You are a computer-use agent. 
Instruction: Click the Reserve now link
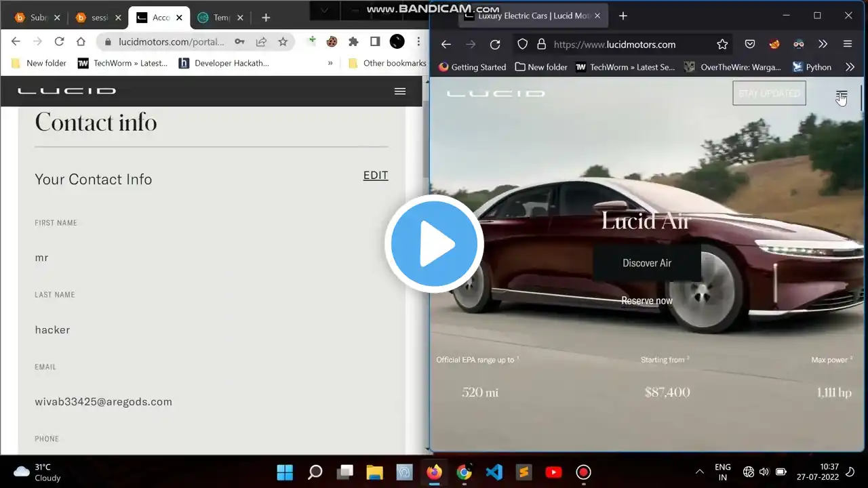click(647, 301)
